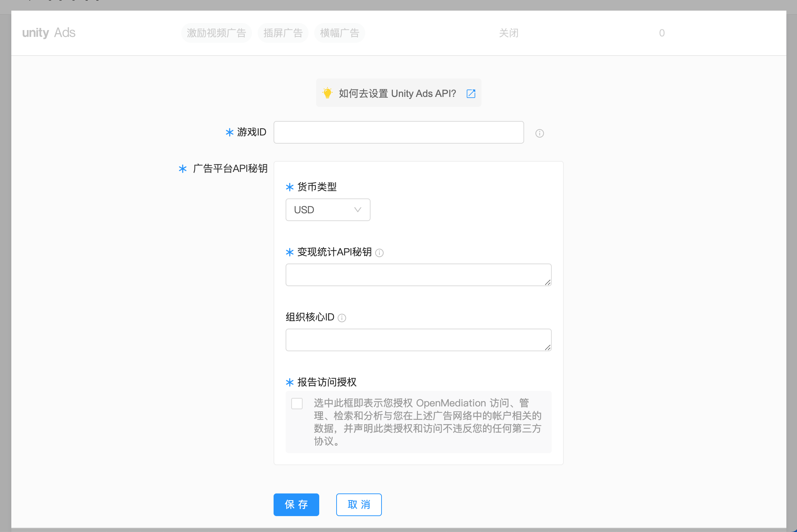
Task: Click the 广告平台API秘钥 label
Action: coord(230,168)
